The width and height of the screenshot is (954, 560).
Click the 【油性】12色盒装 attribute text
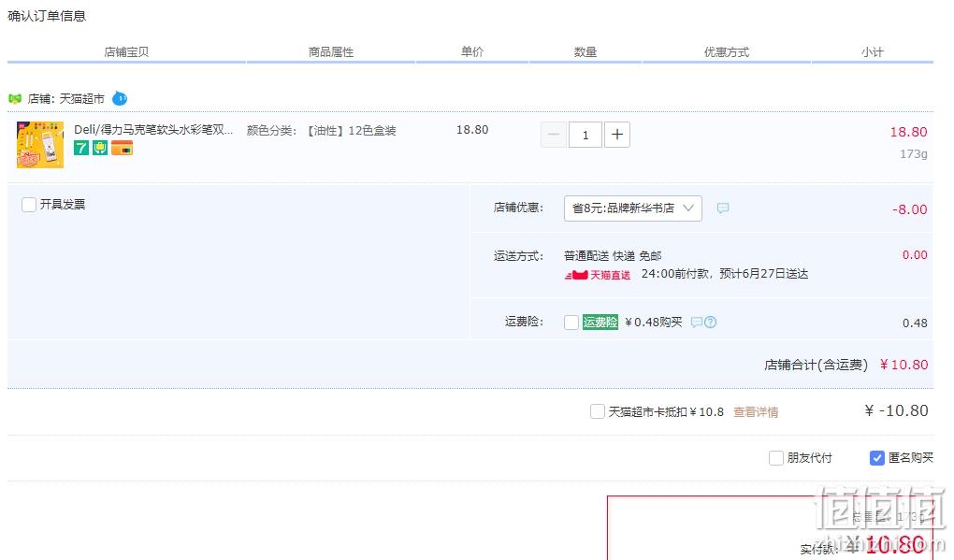point(351,131)
